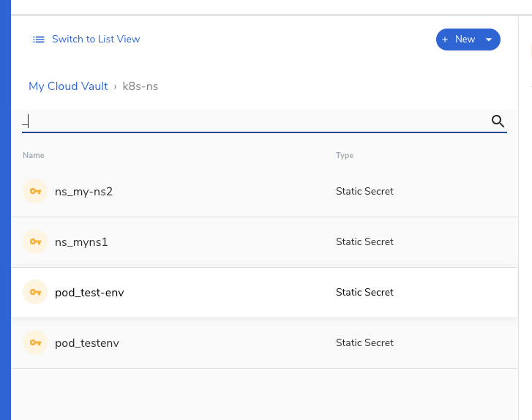Open the New button dropdown arrow

pos(489,40)
